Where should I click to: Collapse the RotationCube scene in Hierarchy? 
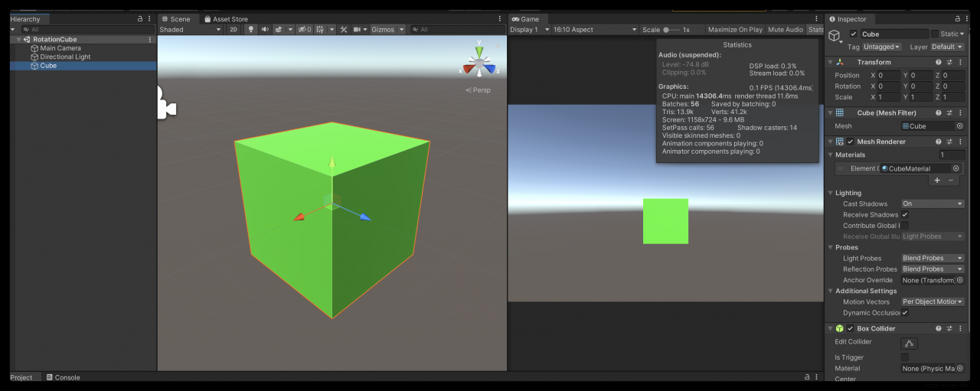[18, 39]
